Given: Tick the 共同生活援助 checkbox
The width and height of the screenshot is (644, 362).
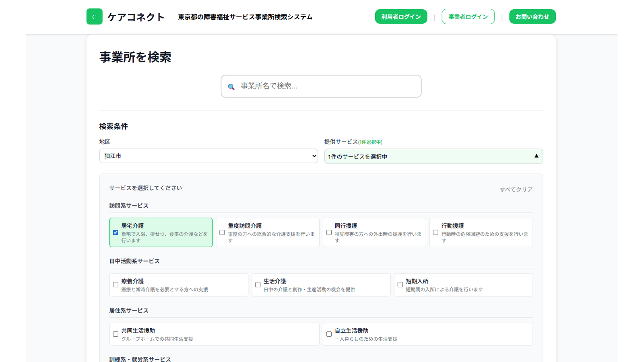Looking at the screenshot, I should pyautogui.click(x=116, y=334).
